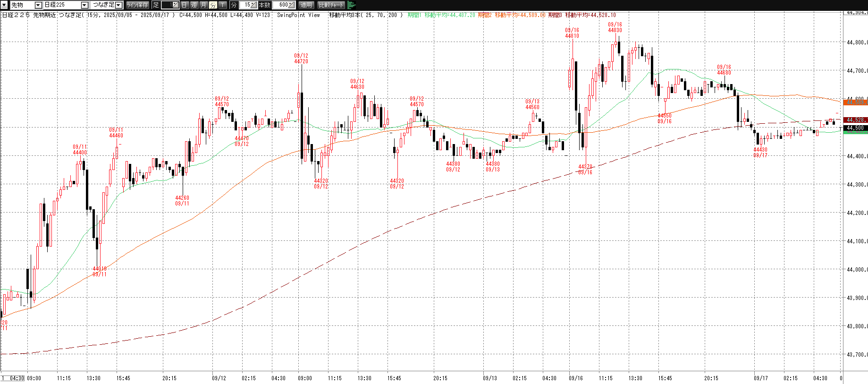Expand the 先物 category dropdown
Image resolution: width=868 pixels, height=384 pixels.
38,5
